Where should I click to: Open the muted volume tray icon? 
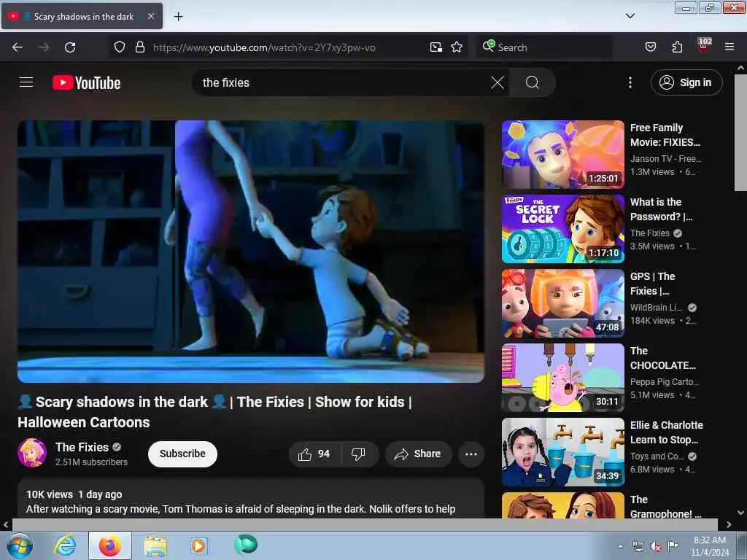click(x=656, y=547)
